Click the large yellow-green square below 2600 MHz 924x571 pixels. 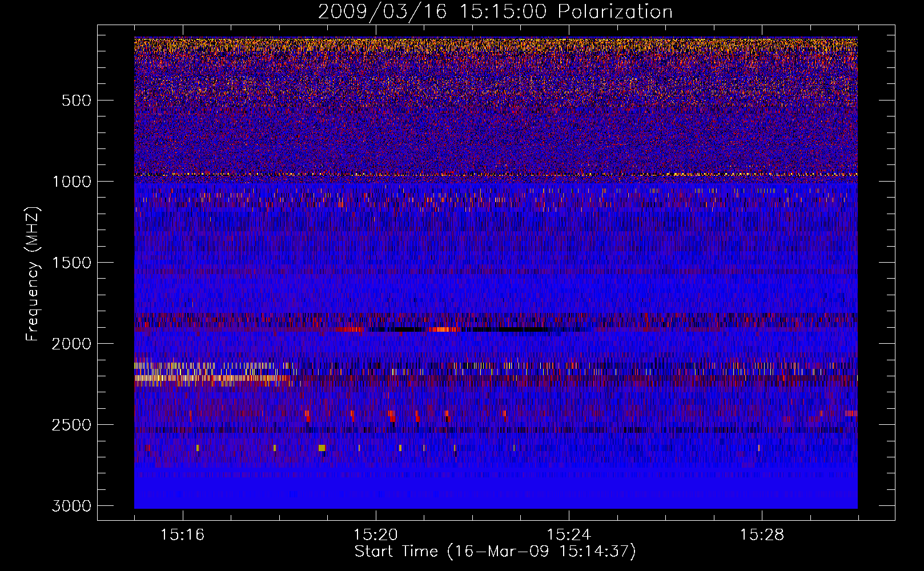pos(322,448)
